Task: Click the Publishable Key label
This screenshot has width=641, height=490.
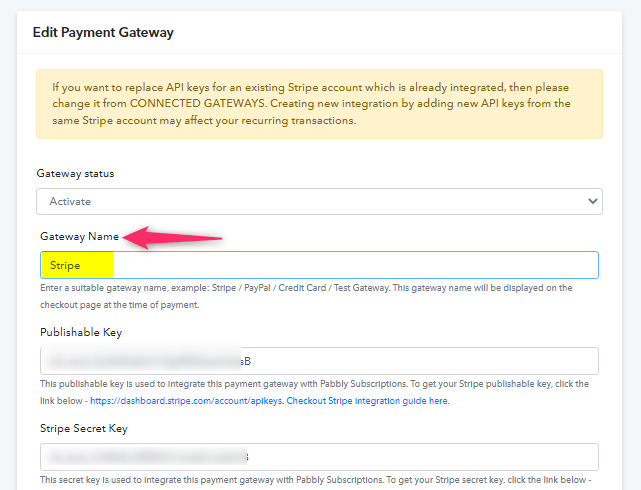Action: [81, 332]
